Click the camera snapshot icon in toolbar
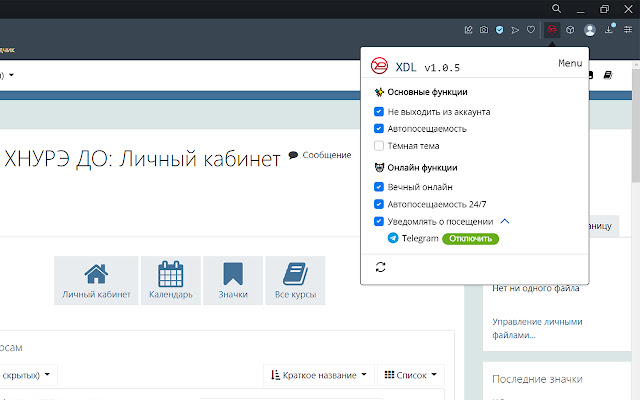 (x=484, y=30)
